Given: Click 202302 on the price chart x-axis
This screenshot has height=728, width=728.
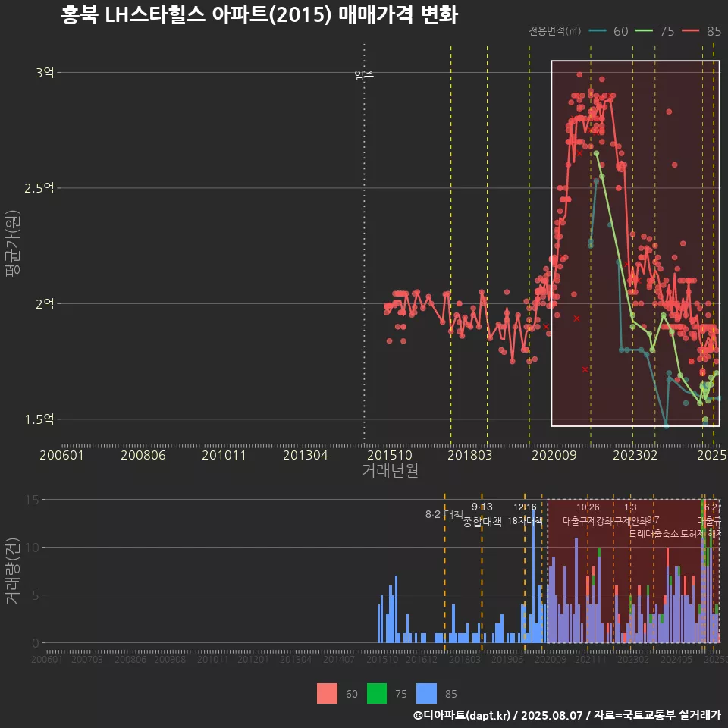Looking at the screenshot, I should pyautogui.click(x=635, y=455).
